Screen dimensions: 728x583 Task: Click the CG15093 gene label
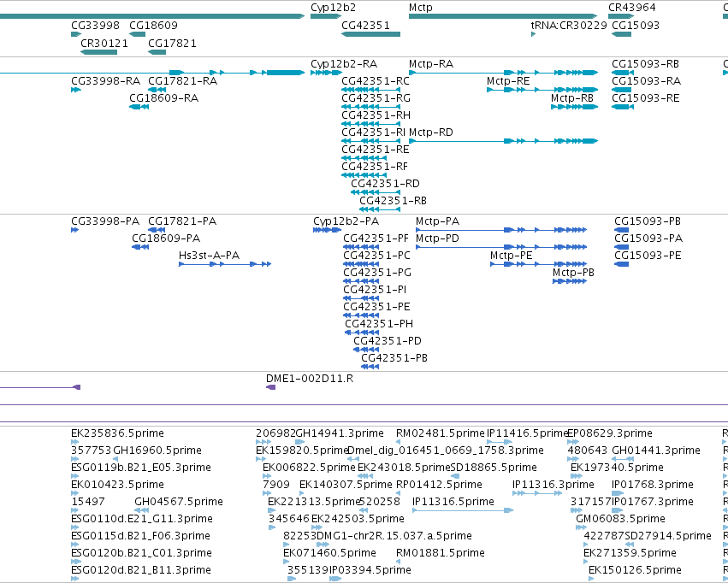636,25
